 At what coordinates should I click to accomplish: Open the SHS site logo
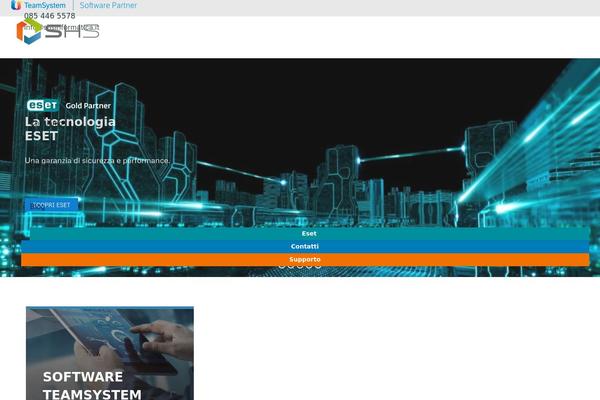pos(58,31)
